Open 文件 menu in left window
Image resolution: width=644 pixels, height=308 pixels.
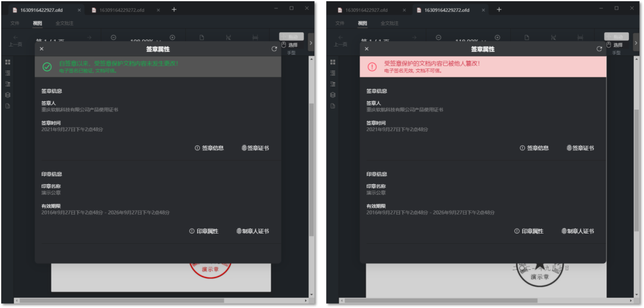[x=15, y=23]
